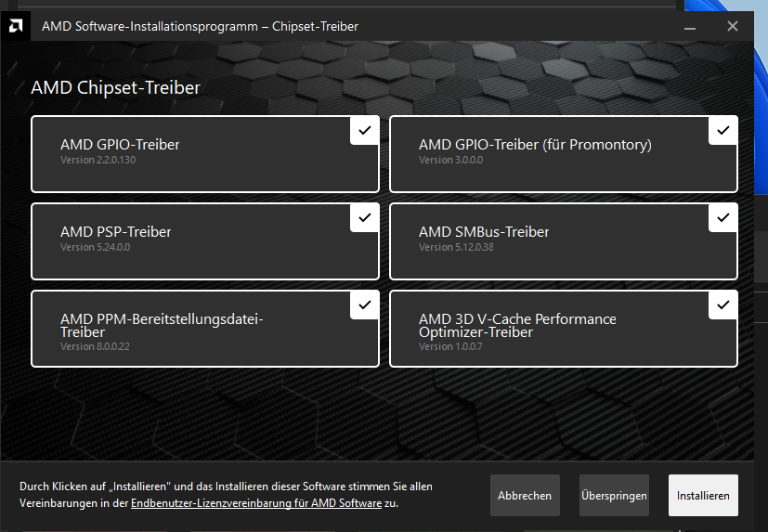The image size is (768, 532).
Task: Click the text Version 8.0.0.22
Action: click(95, 346)
